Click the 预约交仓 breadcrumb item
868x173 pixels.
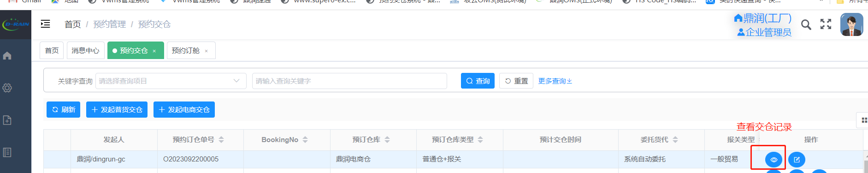tap(154, 24)
